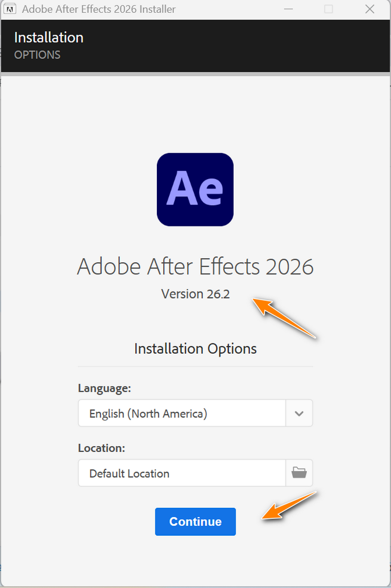
Task: Click the Ae After Effects logo
Action: [x=195, y=189]
